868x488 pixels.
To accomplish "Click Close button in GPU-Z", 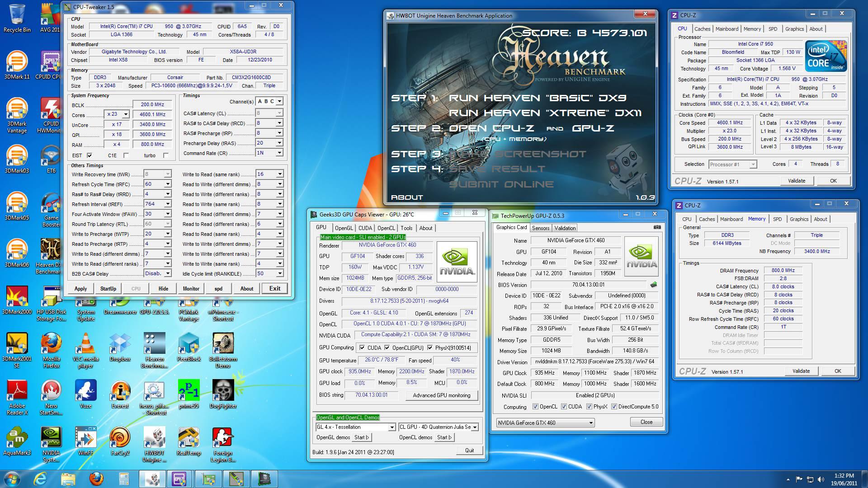I will [646, 422].
